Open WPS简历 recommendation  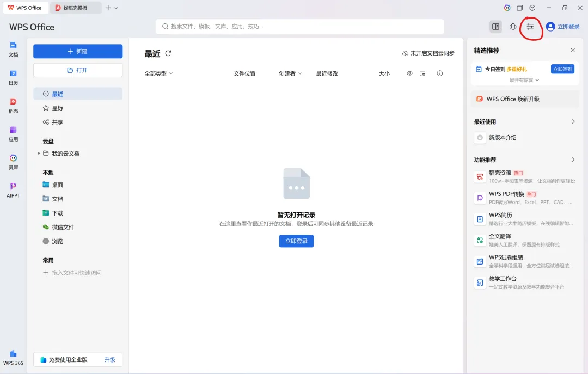[x=524, y=219]
